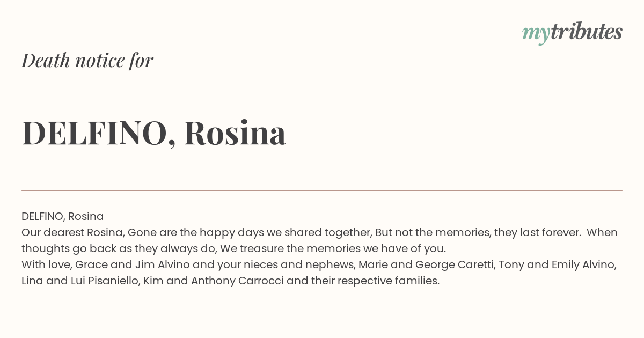Image resolution: width=644 pixels, height=338 pixels.
Task: Click the green "my" in the logo
Action: [536, 35]
